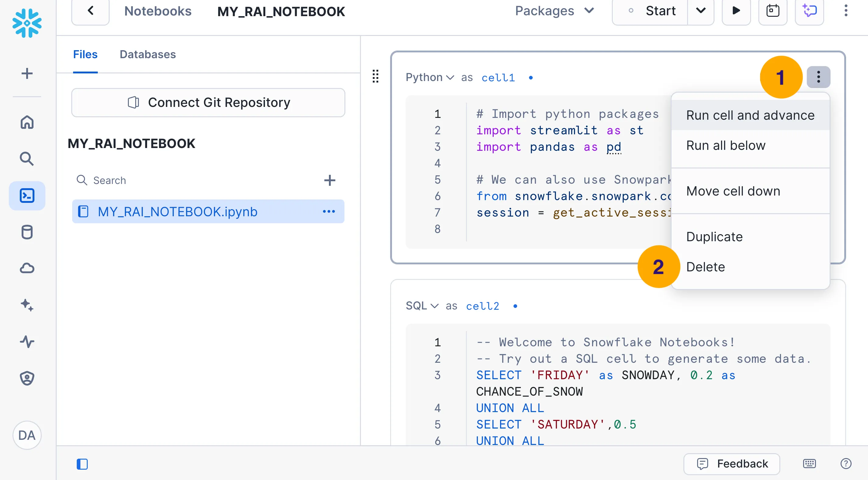Open the Home icon in sidebar

click(x=27, y=122)
